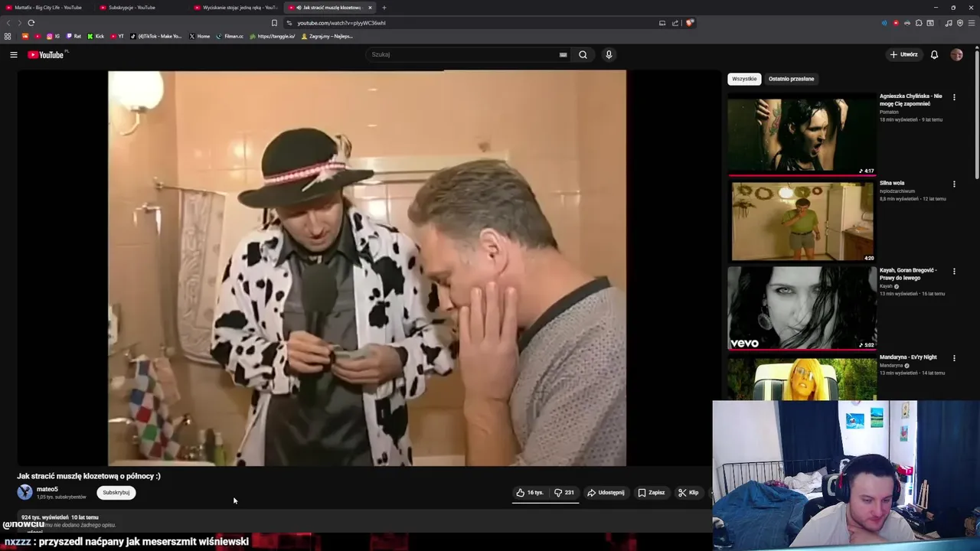Open a new browser tab
The image size is (980, 551).
[x=384, y=8]
